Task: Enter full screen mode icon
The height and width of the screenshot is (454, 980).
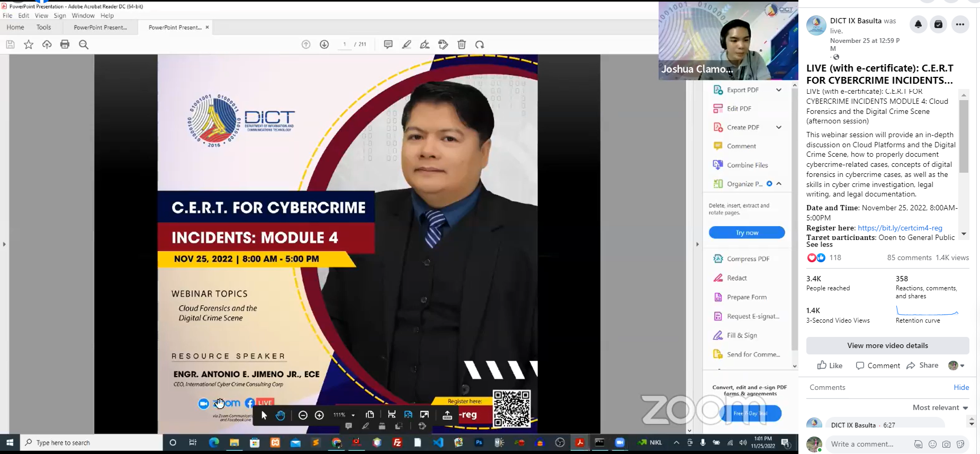Action: coord(425,415)
